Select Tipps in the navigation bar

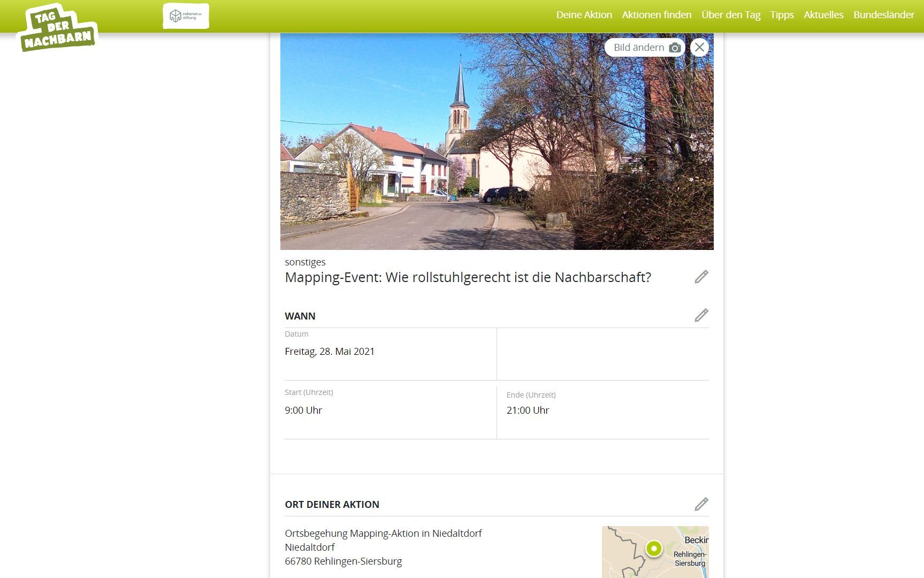click(x=782, y=15)
